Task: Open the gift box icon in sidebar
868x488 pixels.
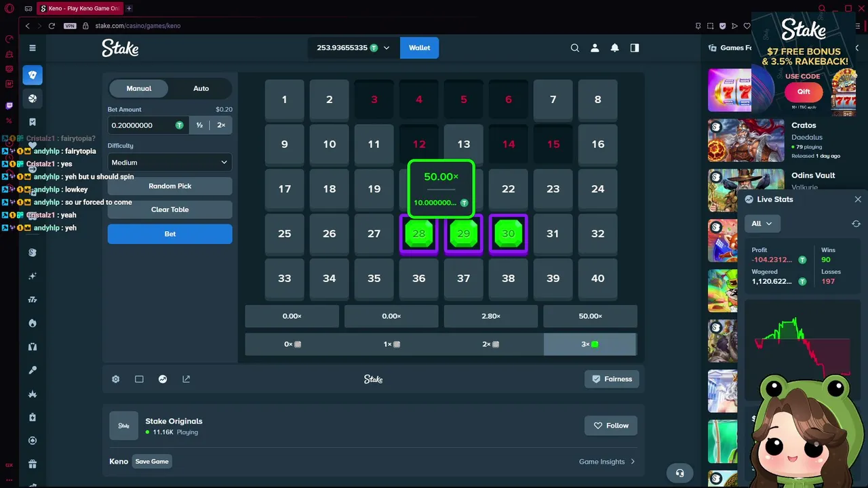Action: 33,464
